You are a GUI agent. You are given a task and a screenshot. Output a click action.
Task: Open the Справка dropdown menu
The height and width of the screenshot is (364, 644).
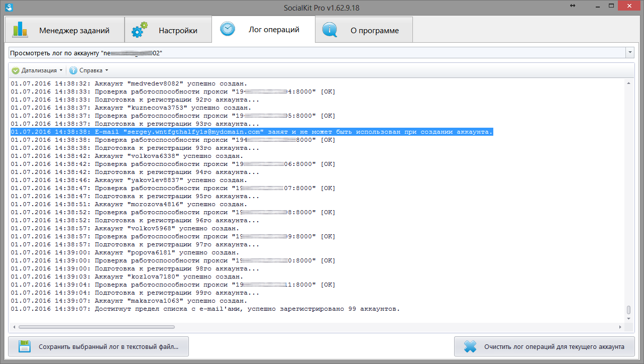(89, 70)
